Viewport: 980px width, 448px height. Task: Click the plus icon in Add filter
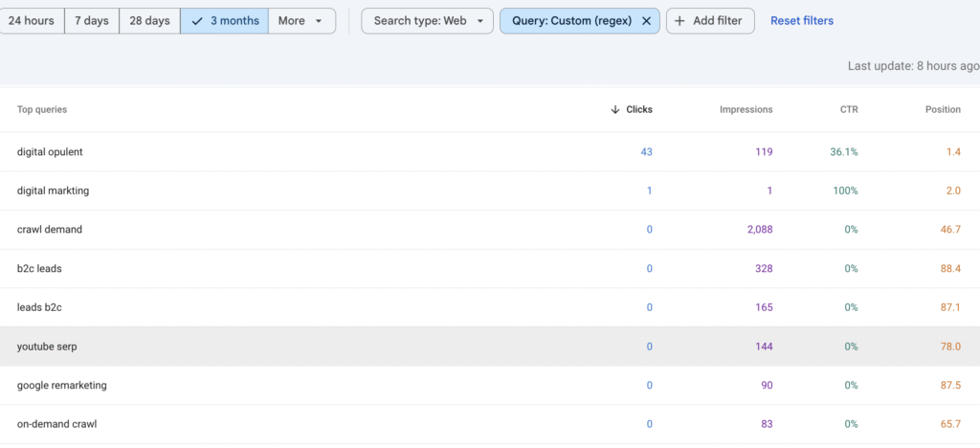tap(679, 21)
